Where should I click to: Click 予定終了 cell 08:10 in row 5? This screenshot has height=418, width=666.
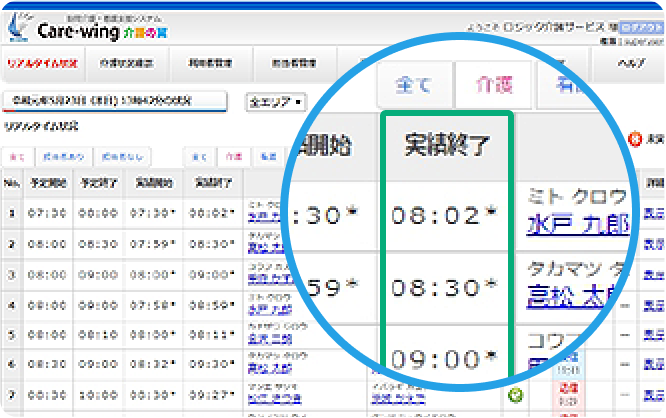(x=98, y=335)
